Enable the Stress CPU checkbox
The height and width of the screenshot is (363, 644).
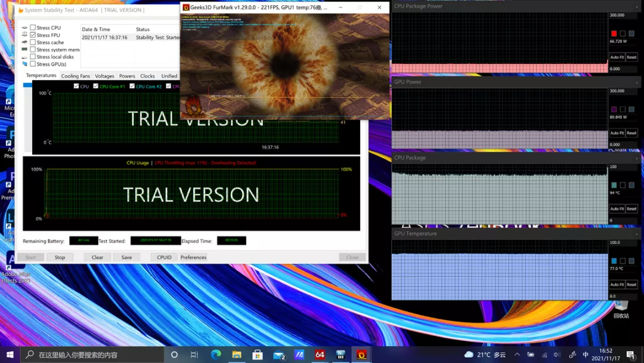coord(33,27)
